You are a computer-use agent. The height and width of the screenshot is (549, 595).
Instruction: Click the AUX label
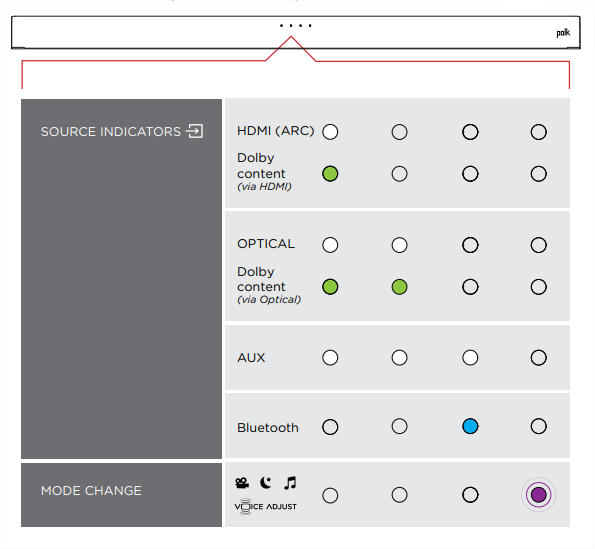click(x=251, y=358)
